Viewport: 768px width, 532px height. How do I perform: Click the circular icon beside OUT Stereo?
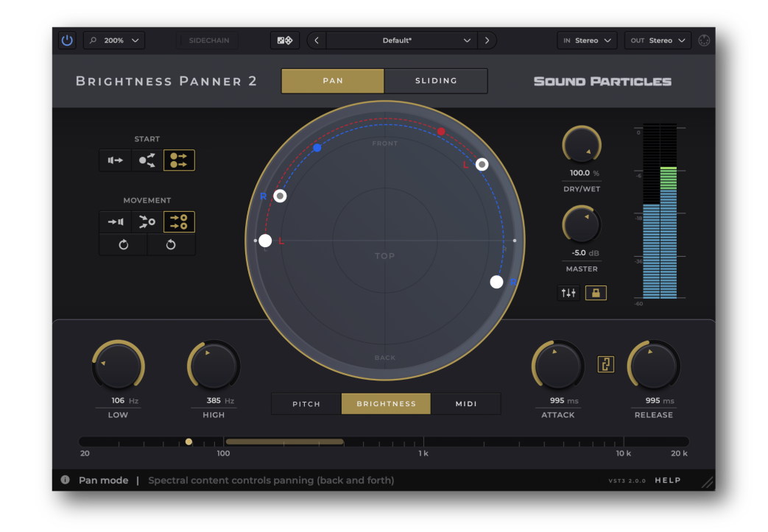[704, 40]
